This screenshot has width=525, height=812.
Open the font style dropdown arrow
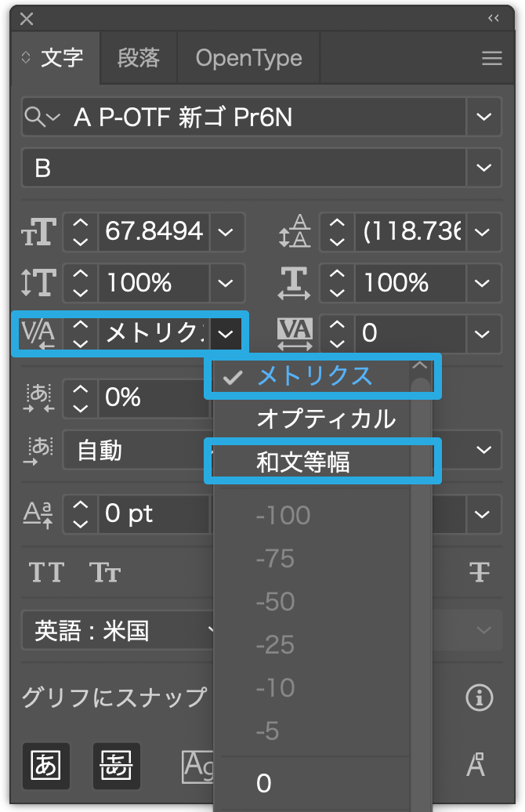[x=483, y=168]
